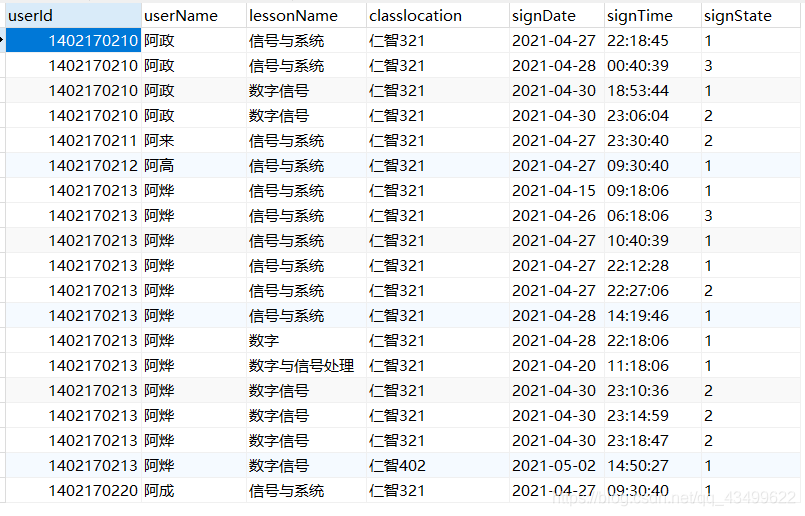Image resolution: width=805 pixels, height=516 pixels.
Task: Click signState value in the 06:18:06 row
Action: 751,216
